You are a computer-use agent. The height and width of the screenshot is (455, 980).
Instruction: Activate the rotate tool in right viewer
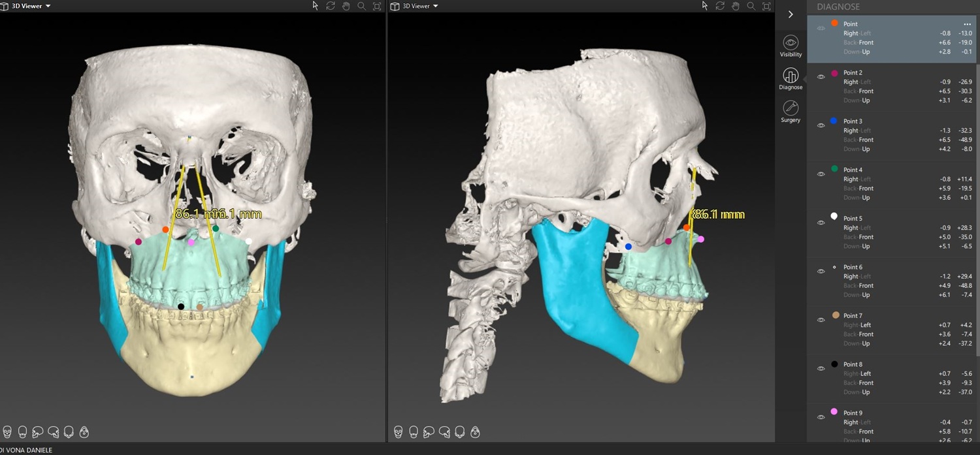(720, 6)
